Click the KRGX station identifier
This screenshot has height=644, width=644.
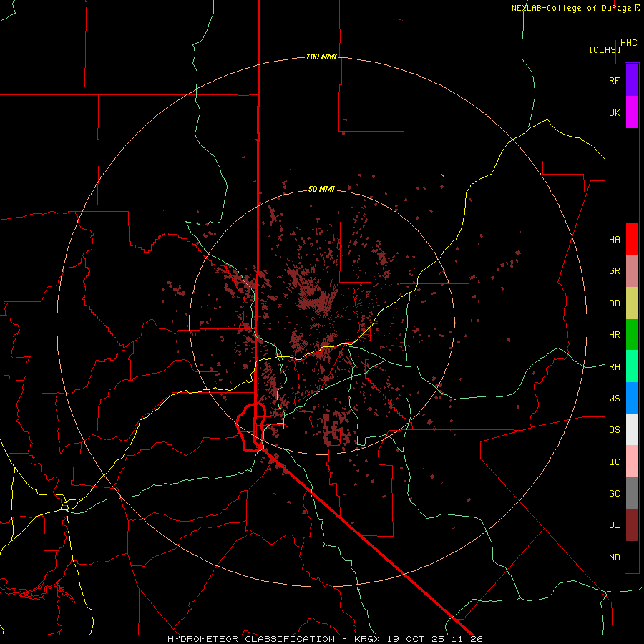367,639
